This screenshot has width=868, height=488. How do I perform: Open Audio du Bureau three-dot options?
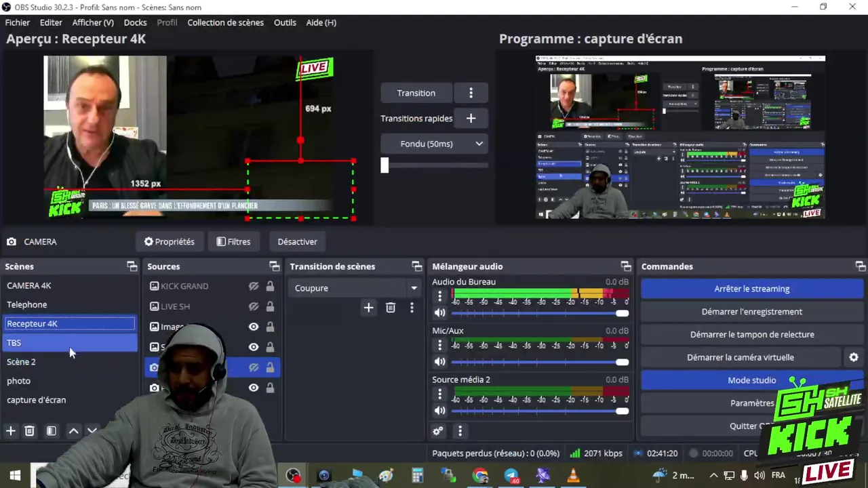[x=439, y=296]
